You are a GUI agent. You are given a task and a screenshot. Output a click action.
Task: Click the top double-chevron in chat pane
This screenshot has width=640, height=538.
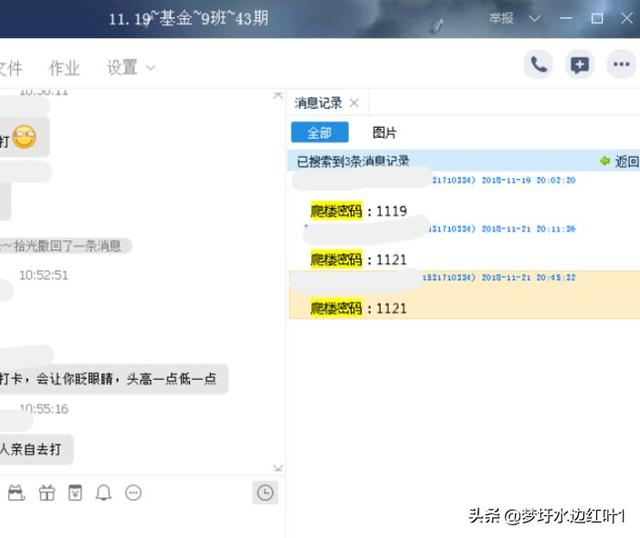pos(277,95)
